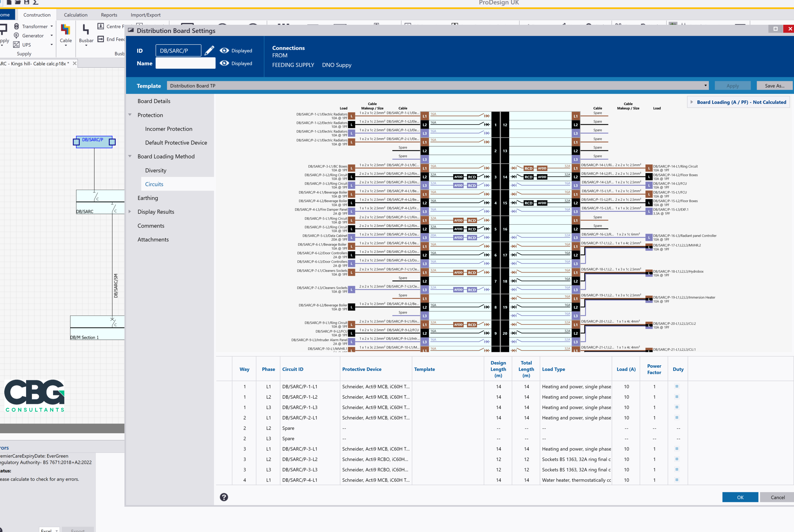Click the End Feed busbar icon

pyautogui.click(x=101, y=39)
